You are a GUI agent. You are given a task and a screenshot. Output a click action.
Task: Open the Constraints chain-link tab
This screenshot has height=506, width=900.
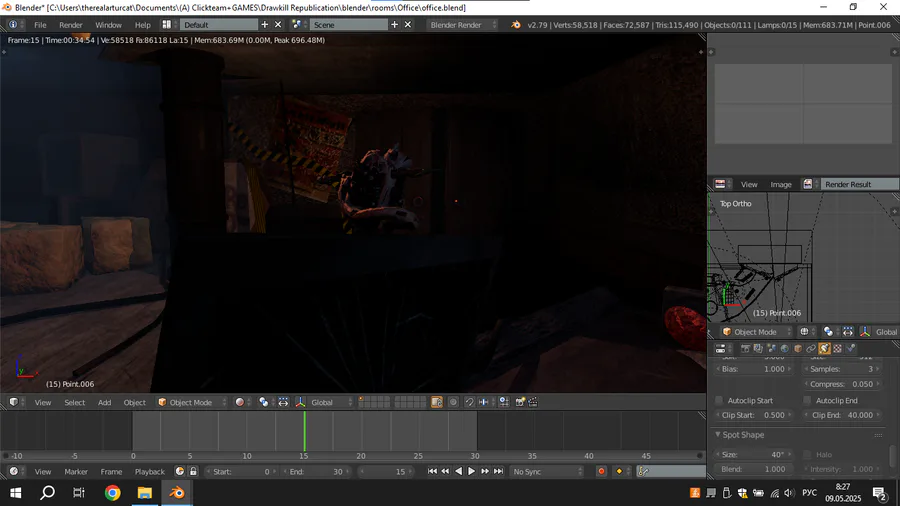811,348
